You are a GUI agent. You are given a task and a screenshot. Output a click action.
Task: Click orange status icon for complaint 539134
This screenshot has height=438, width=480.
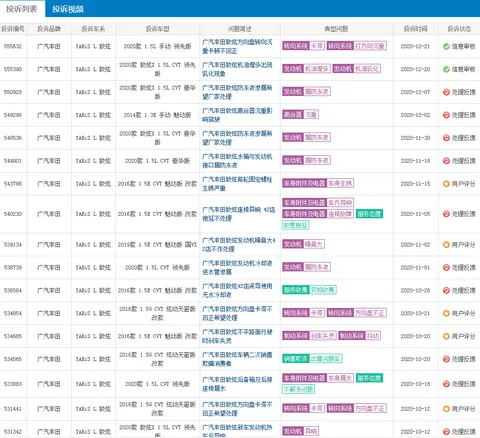[446, 245]
